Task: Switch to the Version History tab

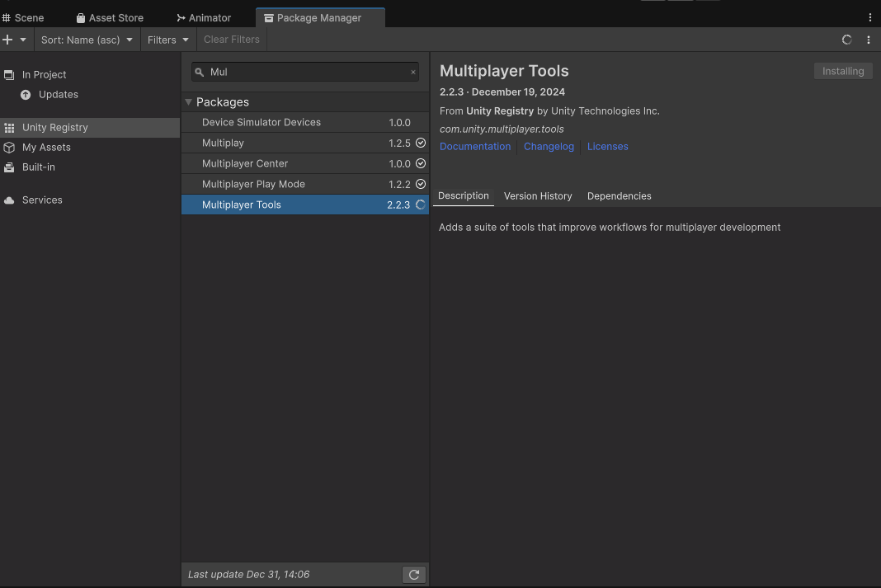Action: point(538,196)
